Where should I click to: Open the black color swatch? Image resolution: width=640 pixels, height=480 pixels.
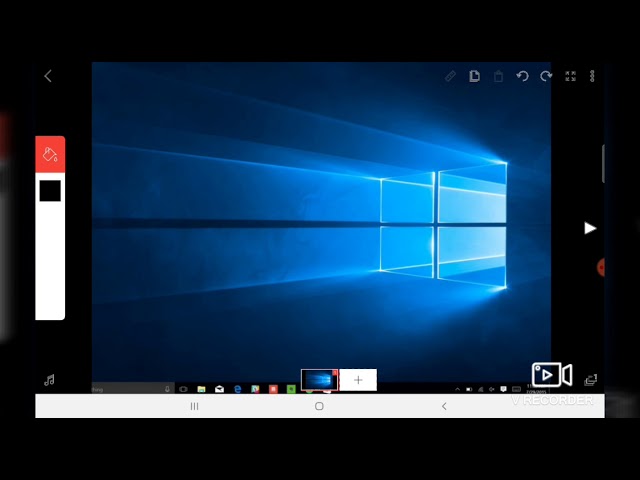click(x=50, y=191)
